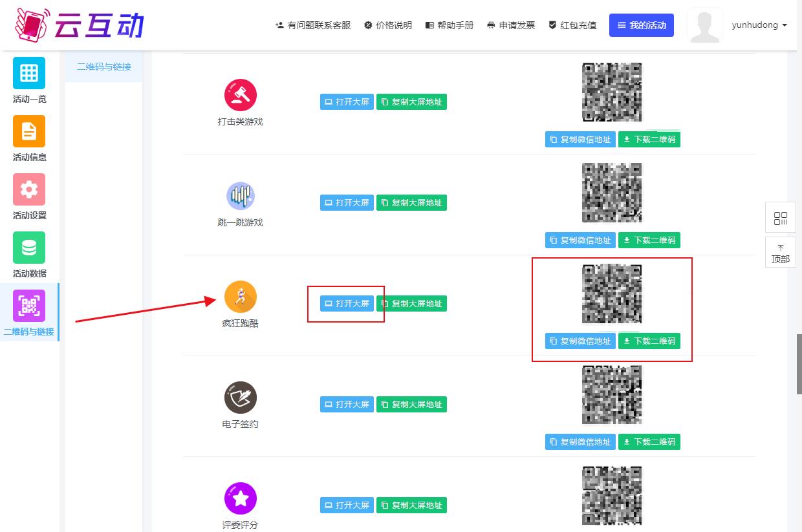The image size is (802, 532).
Task: Click 下载二维码 for 跳一跳游戏
Action: point(649,240)
